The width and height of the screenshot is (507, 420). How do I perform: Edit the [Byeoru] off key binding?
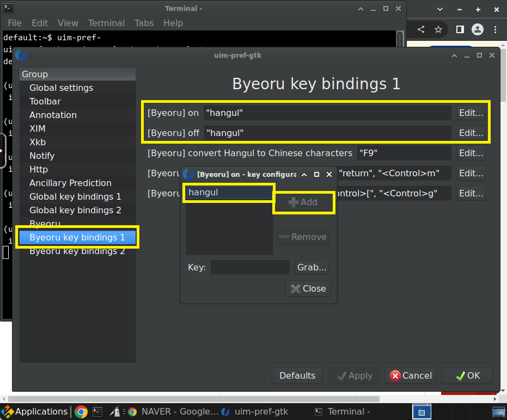tap(471, 133)
